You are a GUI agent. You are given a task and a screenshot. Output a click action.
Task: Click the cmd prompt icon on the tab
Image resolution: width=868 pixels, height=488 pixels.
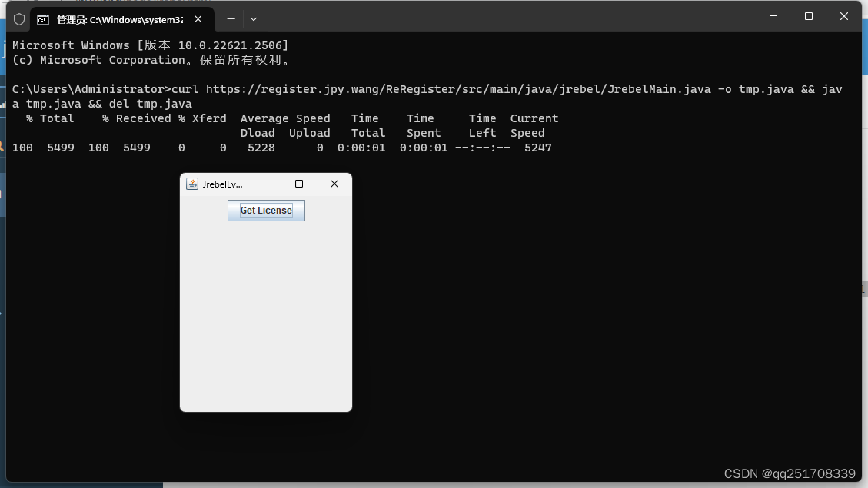[43, 18]
